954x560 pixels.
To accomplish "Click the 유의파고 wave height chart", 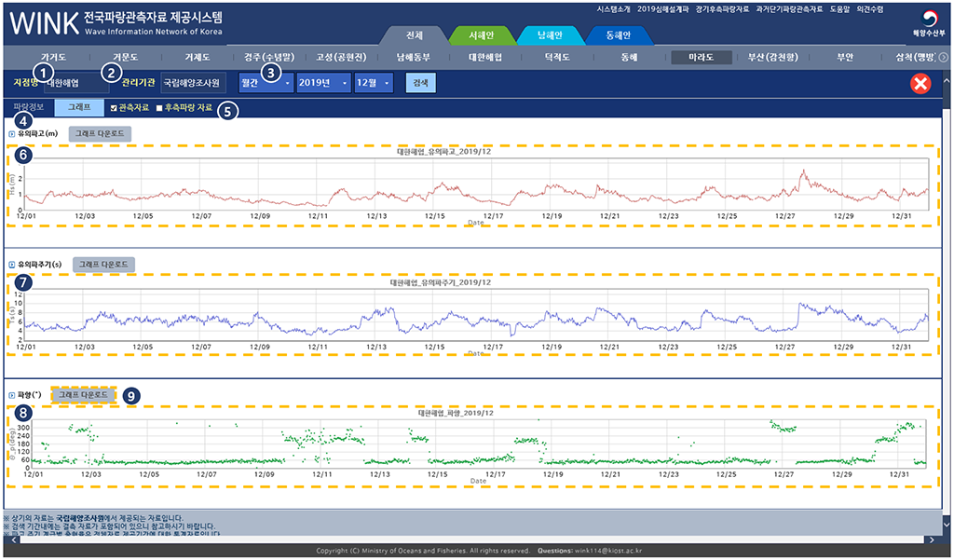I will click(x=472, y=185).
